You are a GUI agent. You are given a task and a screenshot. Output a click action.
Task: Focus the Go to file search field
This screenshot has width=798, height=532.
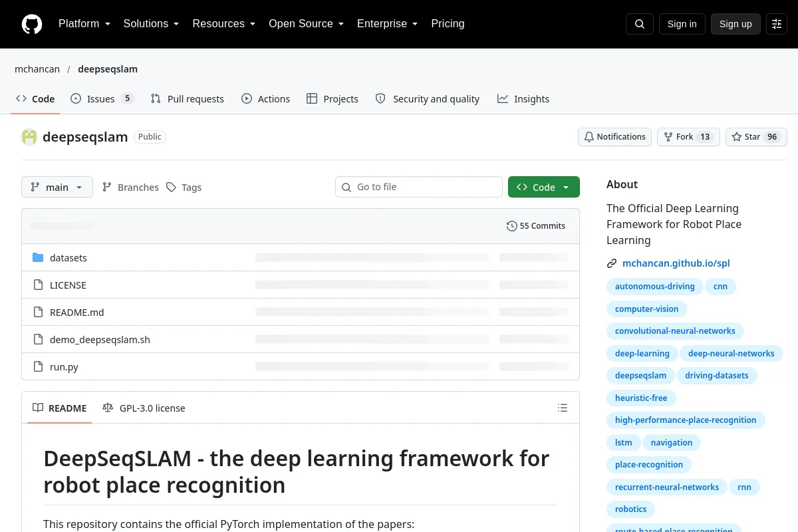pyautogui.click(x=419, y=187)
